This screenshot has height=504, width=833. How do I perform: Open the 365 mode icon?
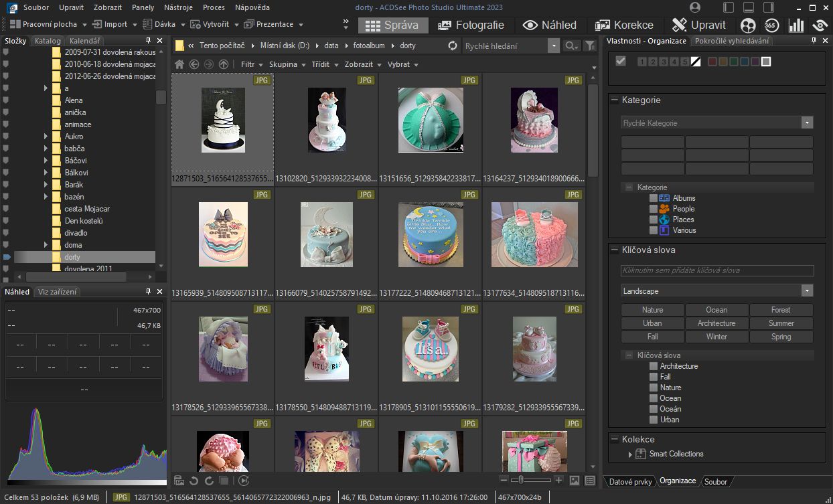point(771,25)
